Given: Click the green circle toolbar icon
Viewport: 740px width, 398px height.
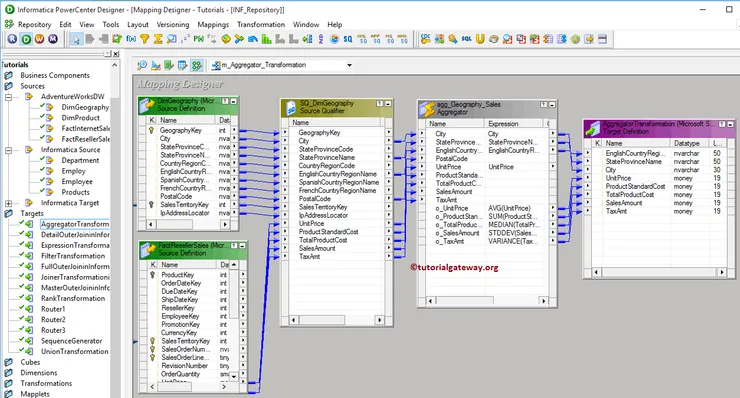Looking at the screenshot, I should pos(575,39).
